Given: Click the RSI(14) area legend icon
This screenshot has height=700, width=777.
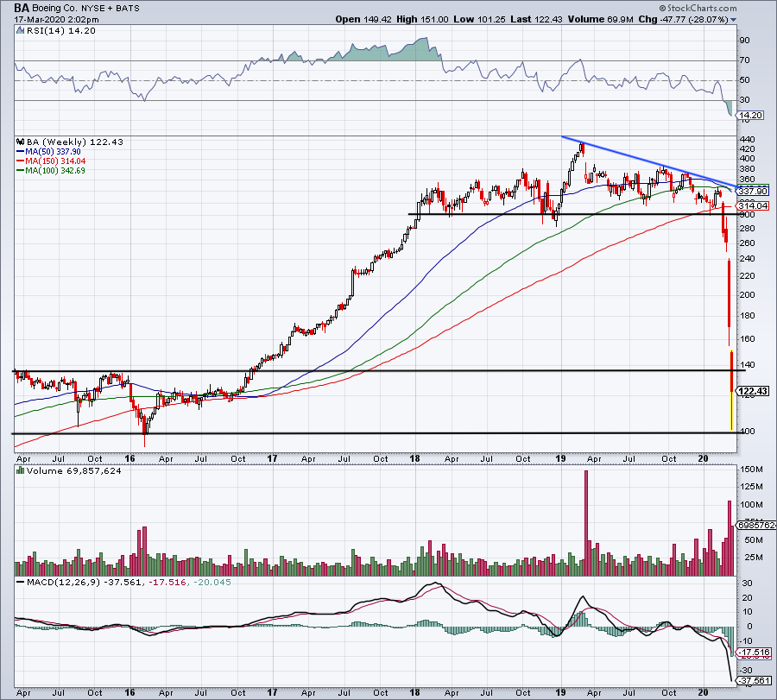Looking at the screenshot, I should click(20, 31).
